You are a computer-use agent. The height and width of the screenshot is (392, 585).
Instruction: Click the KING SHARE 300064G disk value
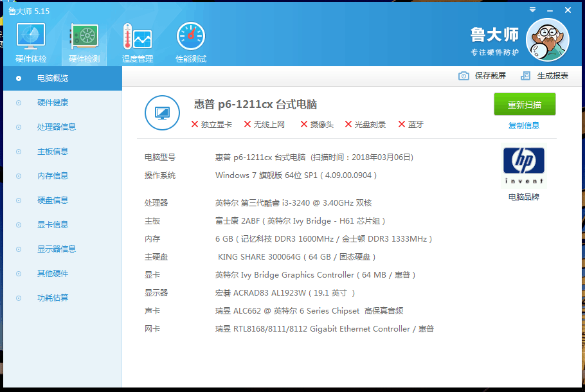click(x=296, y=257)
